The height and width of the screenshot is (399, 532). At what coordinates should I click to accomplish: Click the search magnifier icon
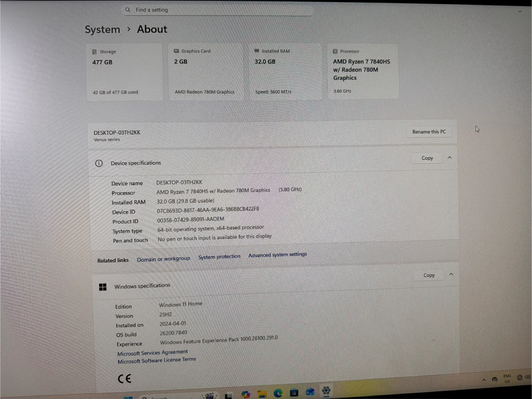click(x=128, y=10)
